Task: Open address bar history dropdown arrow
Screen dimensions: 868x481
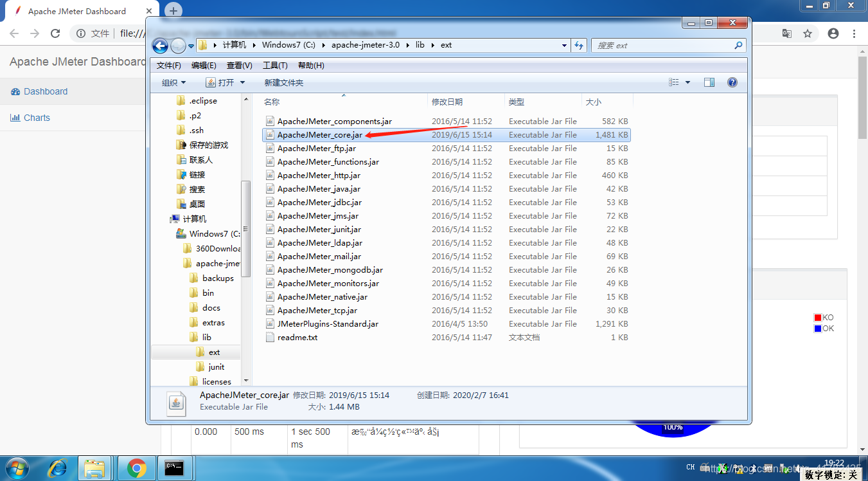Action: click(x=564, y=45)
